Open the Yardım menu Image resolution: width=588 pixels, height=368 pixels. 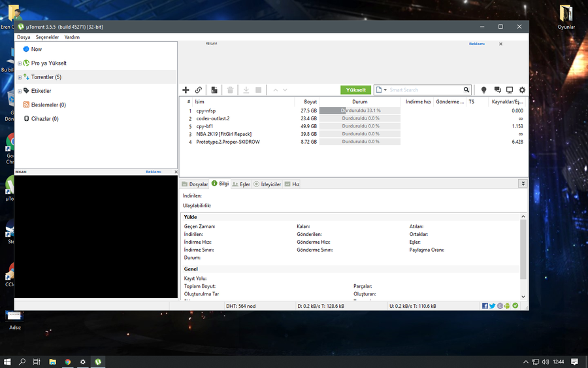pyautogui.click(x=72, y=37)
